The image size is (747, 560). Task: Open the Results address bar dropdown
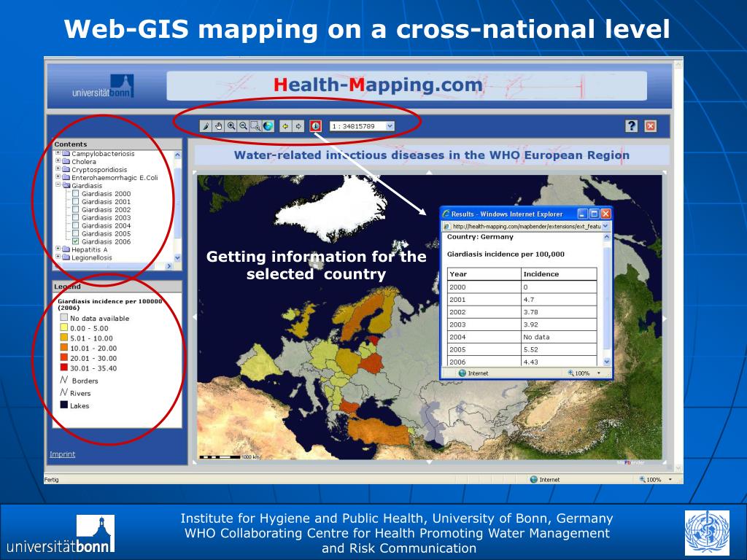(x=605, y=227)
